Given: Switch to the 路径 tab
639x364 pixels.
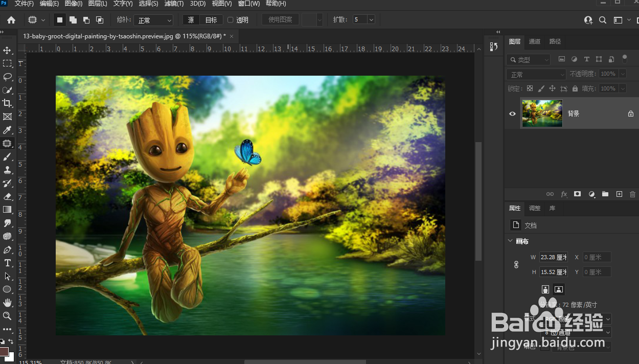Looking at the screenshot, I should 555,41.
